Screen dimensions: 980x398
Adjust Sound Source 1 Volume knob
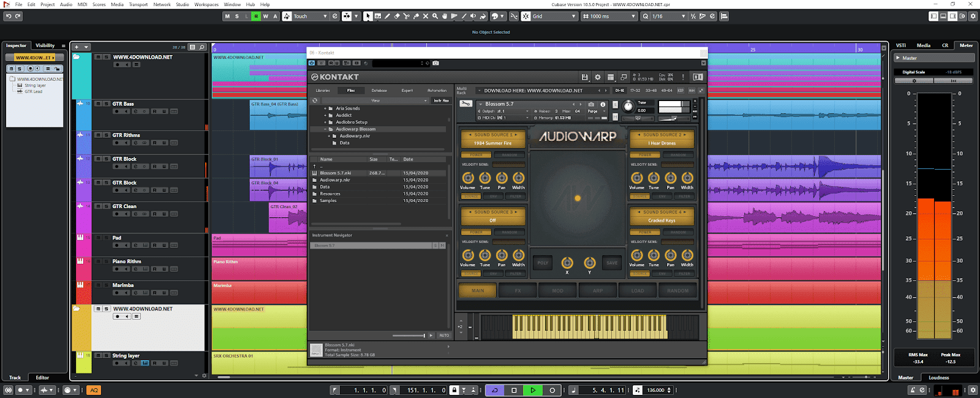tap(468, 178)
